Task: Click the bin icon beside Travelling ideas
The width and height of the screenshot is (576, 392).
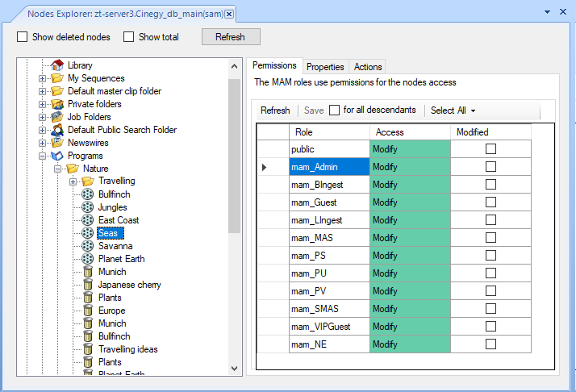Action: 88,349
